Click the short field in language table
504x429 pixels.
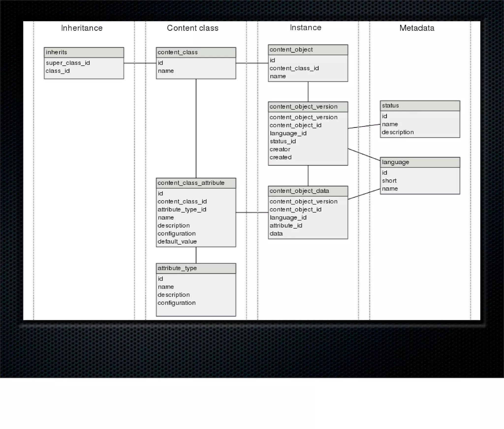[389, 181]
